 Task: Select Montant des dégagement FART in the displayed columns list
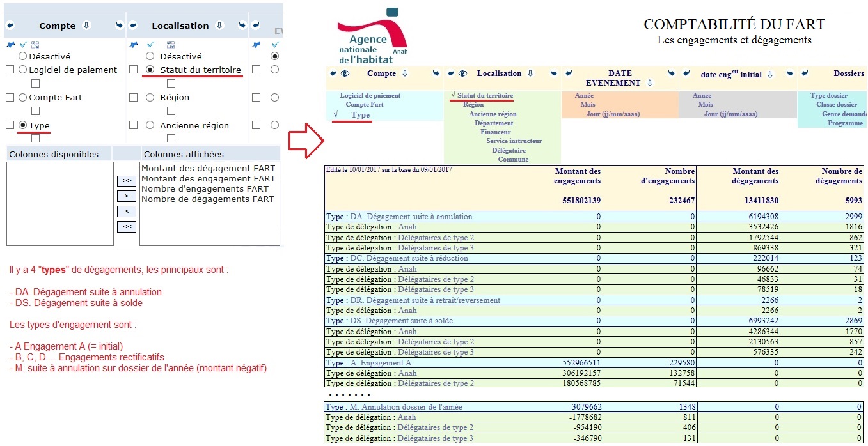point(208,169)
